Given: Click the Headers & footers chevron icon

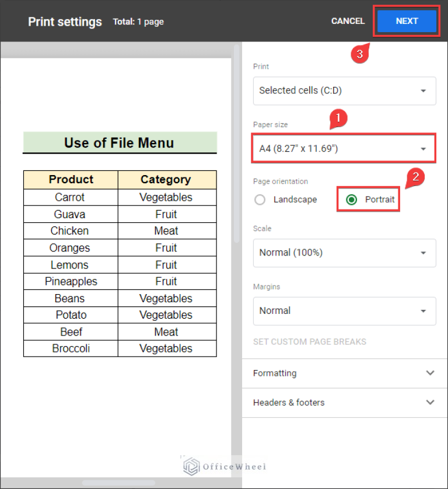Looking at the screenshot, I should 430,403.
